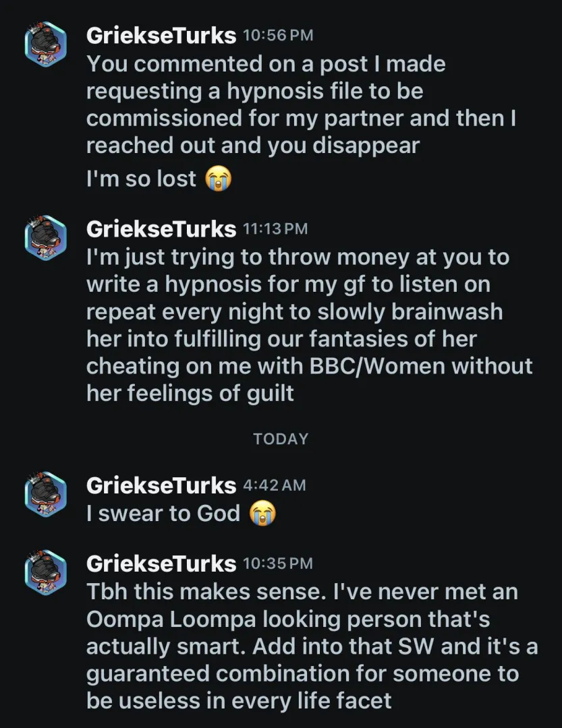Screen dimensions: 562x728
Task: Click the GriekseTurks name above the 11:13 PM message
Action: (x=161, y=230)
